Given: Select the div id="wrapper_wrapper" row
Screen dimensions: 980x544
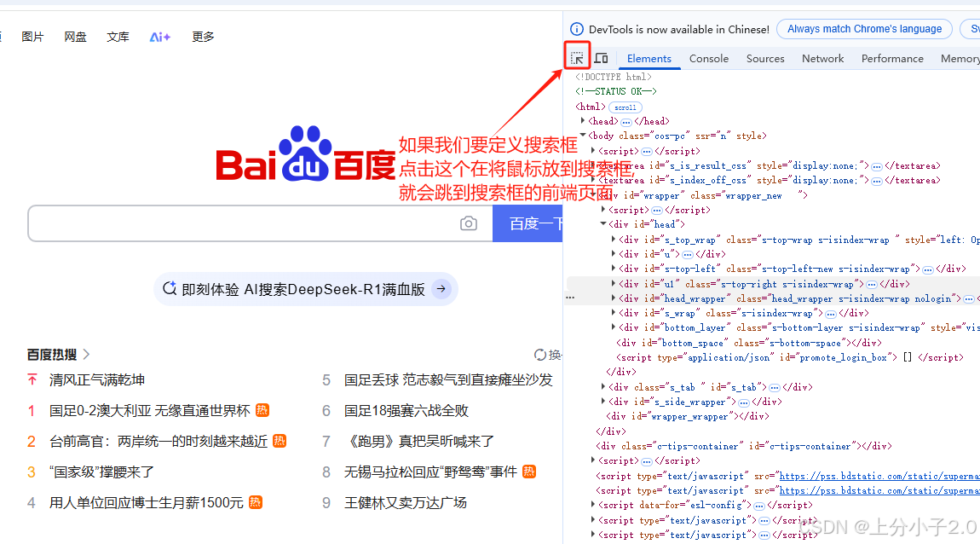Looking at the screenshot, I should pos(688,416).
